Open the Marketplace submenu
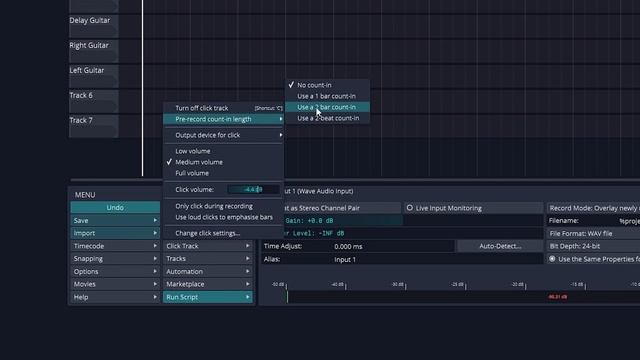The image size is (640, 360). pyautogui.click(x=208, y=284)
